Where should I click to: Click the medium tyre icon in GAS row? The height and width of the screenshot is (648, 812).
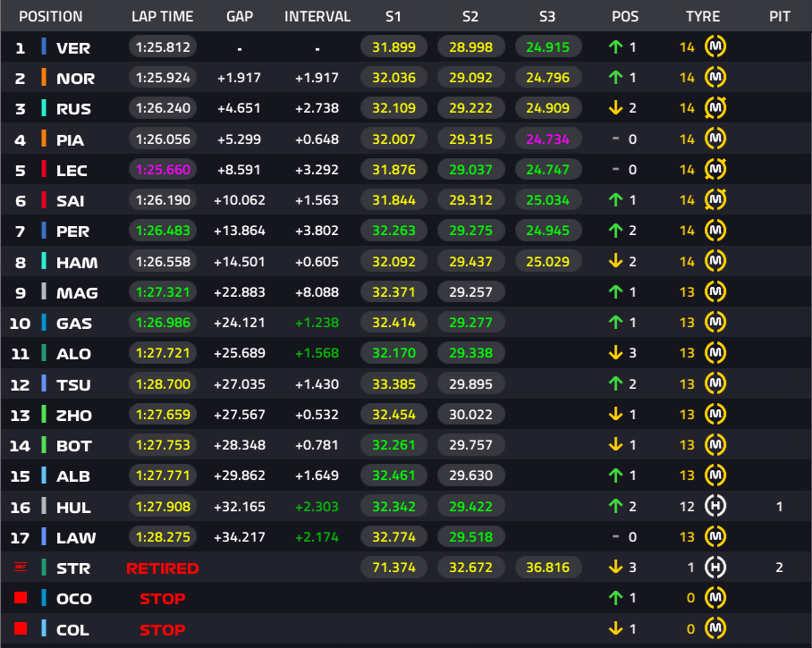pyautogui.click(x=715, y=322)
